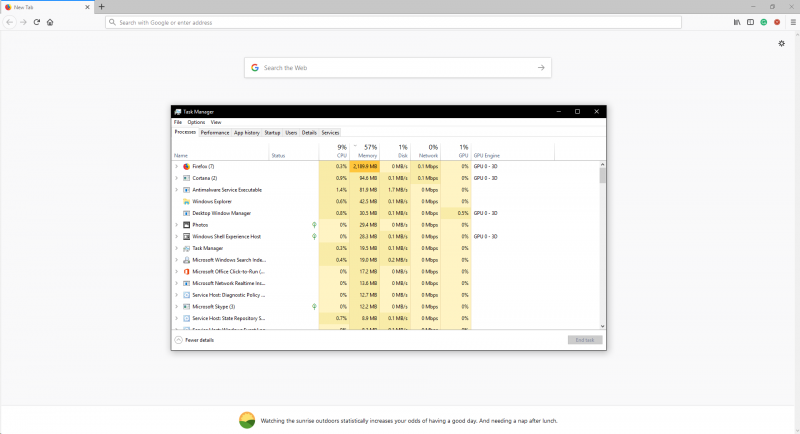Click the Microsoft Network Realtime icon

click(x=187, y=283)
